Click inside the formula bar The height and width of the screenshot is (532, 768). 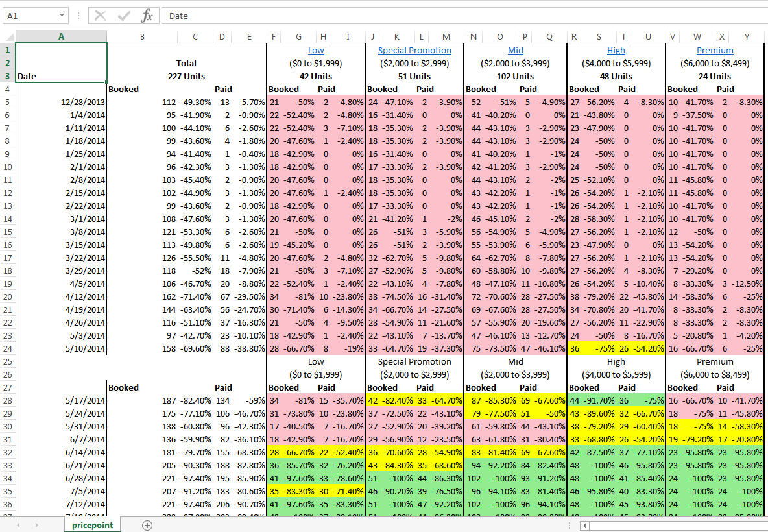click(x=324, y=16)
